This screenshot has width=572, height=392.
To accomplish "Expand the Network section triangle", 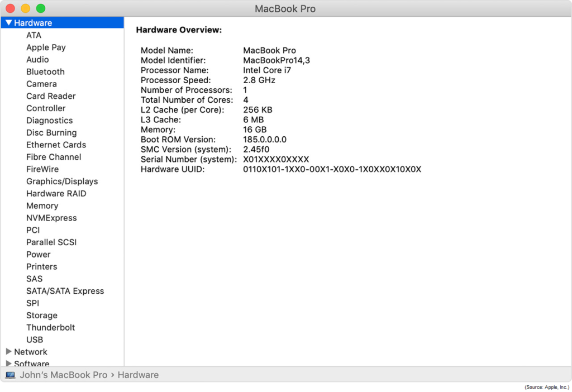I will [x=8, y=352].
